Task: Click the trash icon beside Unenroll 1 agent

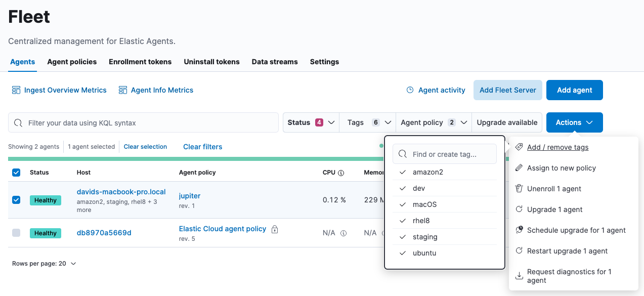Action: coord(519,189)
